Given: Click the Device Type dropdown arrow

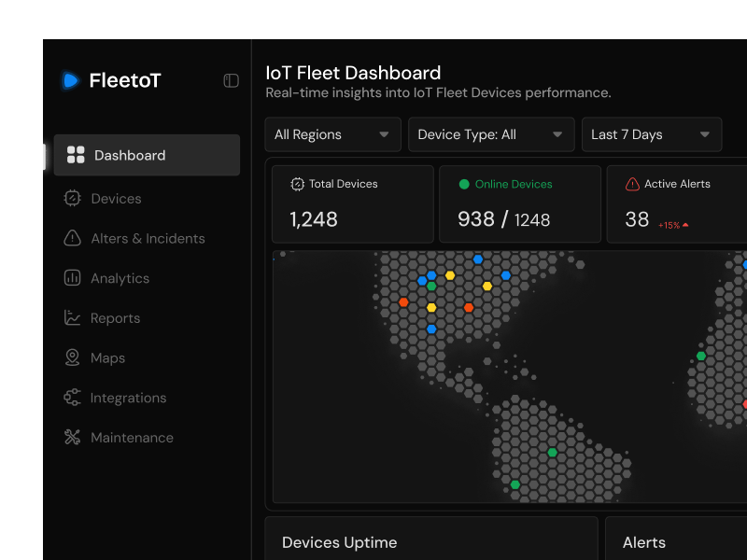Looking at the screenshot, I should click(x=557, y=134).
